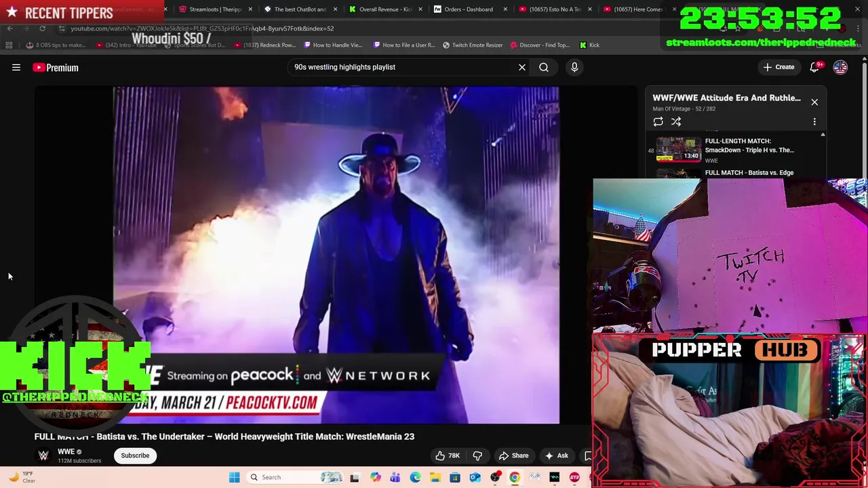Open Copilot from the taskbar
Viewport: 868px width, 488px height.
(x=375, y=477)
